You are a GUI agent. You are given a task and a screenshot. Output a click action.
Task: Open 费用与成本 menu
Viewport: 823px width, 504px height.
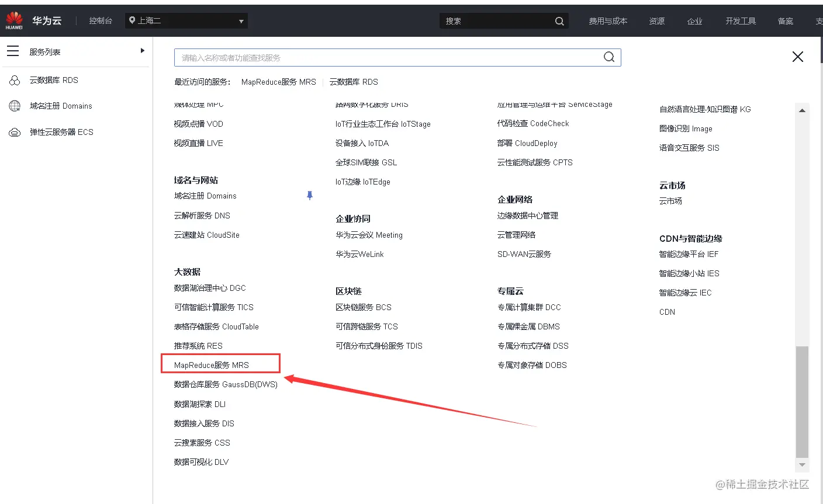pos(608,21)
